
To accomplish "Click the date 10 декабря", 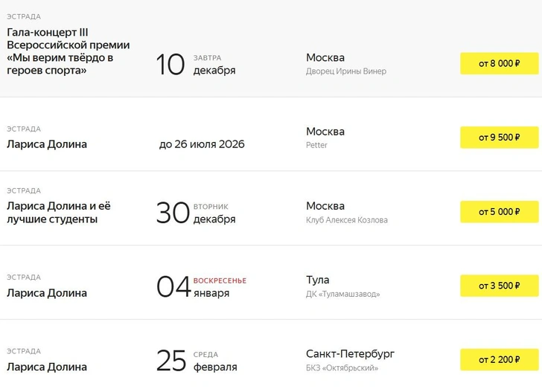I will coord(196,65).
